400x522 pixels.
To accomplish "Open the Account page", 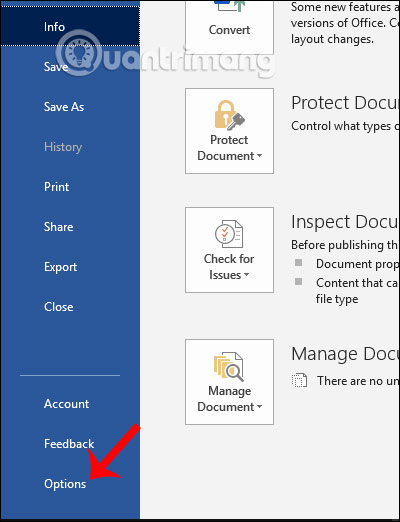I will [66, 404].
